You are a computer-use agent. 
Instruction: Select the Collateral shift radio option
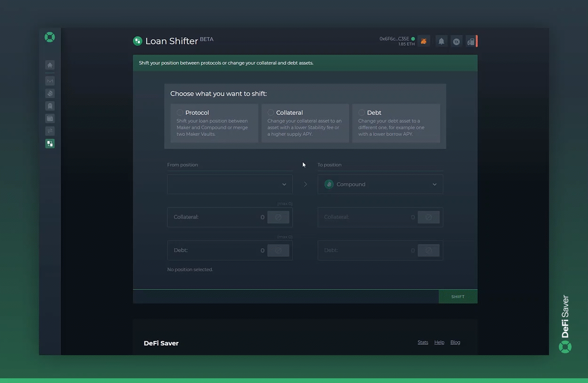click(x=271, y=112)
